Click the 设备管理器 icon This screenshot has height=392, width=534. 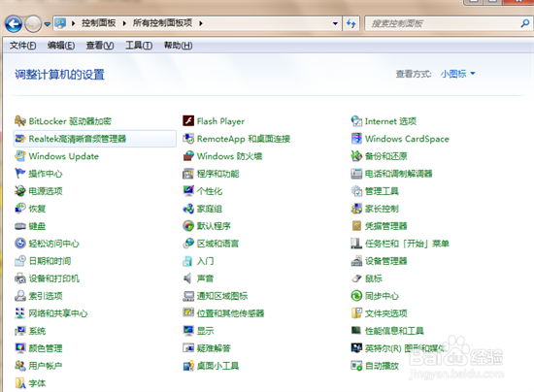coord(356,261)
